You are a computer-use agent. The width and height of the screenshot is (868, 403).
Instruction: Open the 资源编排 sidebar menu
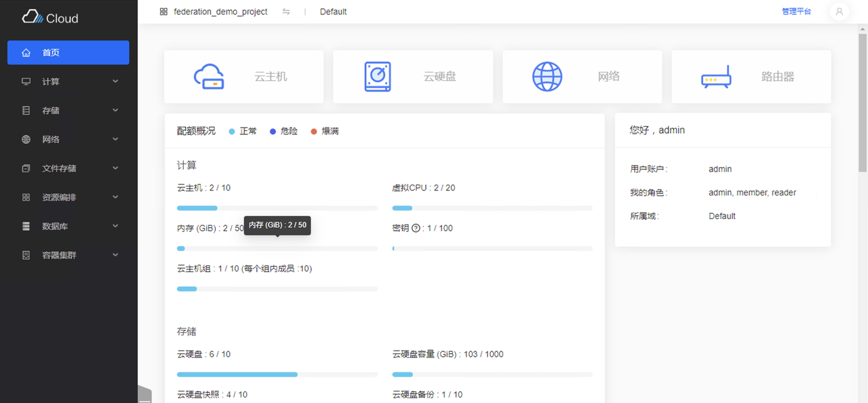point(68,197)
